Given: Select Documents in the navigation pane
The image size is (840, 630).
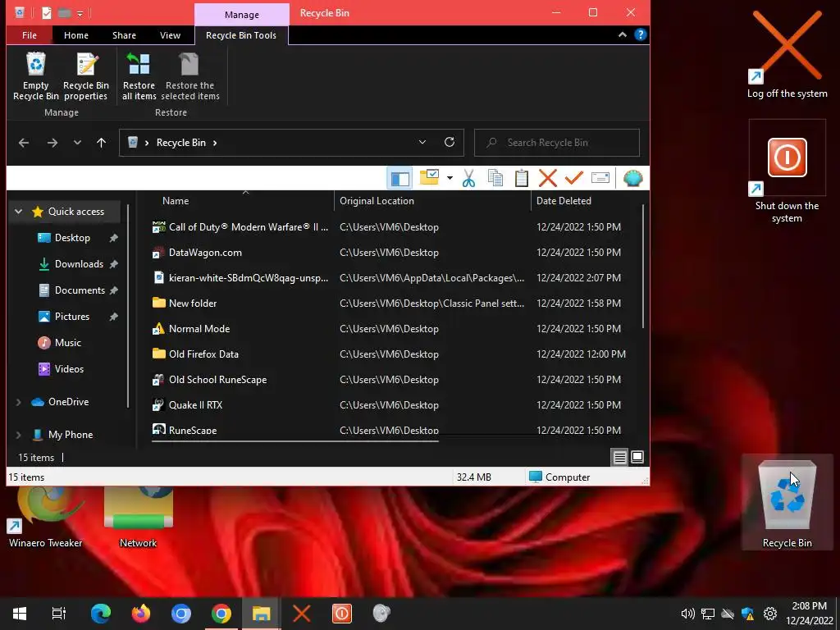Looking at the screenshot, I should [x=80, y=290].
